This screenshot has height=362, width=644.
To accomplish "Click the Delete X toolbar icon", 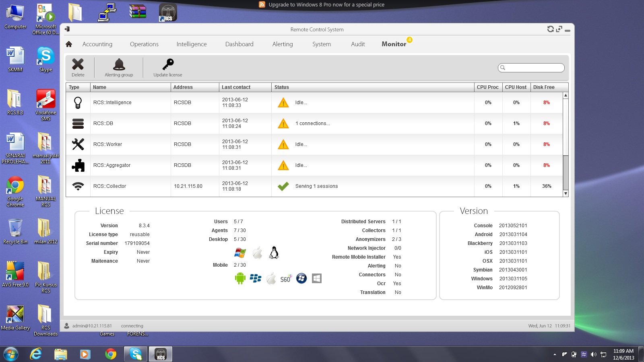I will click(x=78, y=64).
